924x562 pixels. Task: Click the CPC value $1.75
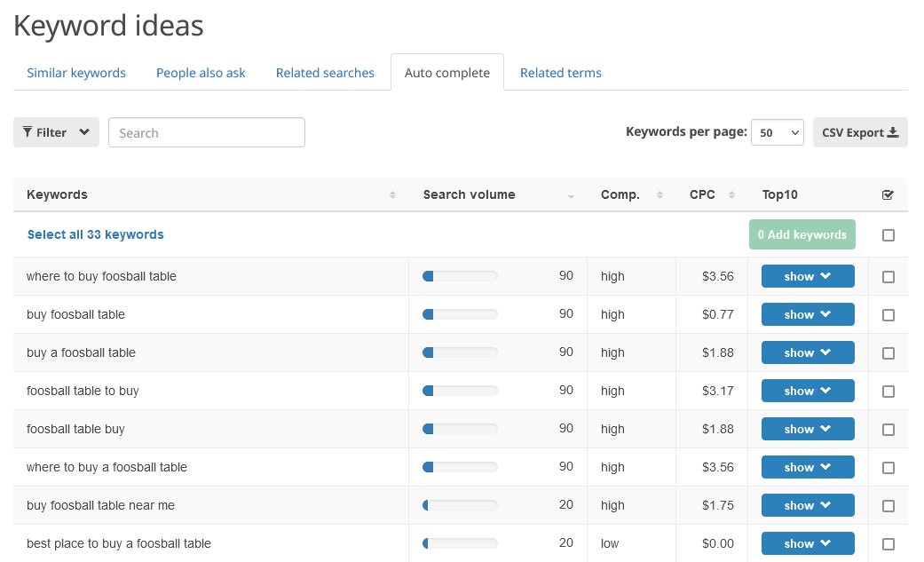[x=718, y=505]
